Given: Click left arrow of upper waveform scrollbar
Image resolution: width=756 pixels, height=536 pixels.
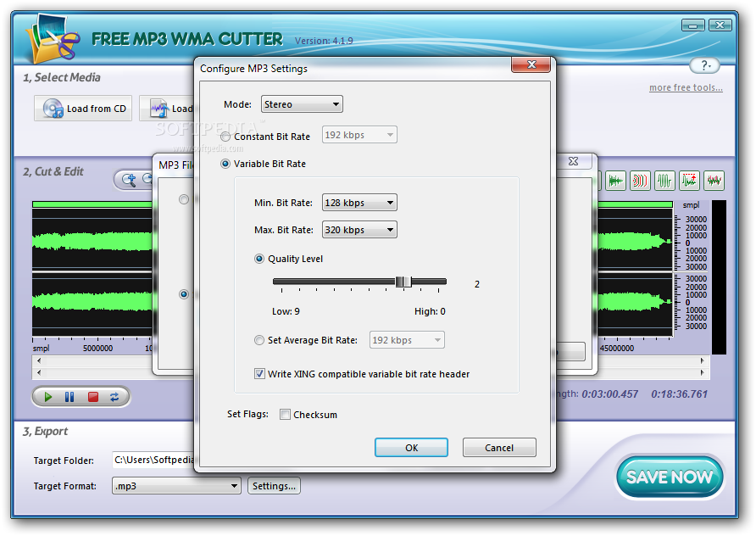Looking at the screenshot, I should pyautogui.click(x=39, y=361).
